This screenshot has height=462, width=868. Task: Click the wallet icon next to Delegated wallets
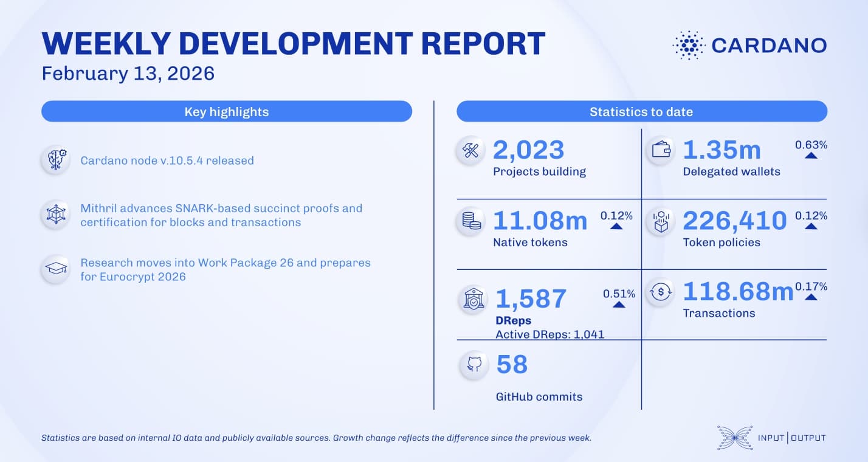(x=662, y=150)
